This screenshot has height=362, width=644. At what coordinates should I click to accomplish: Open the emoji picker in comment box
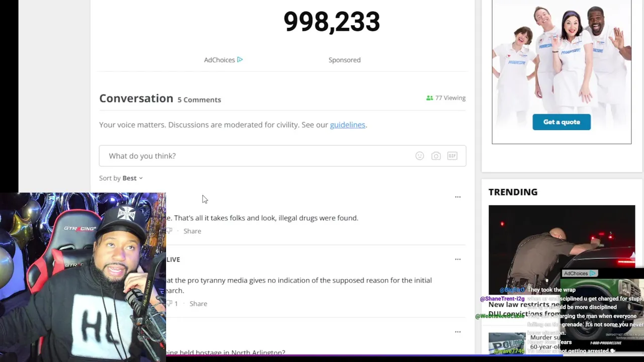420,156
